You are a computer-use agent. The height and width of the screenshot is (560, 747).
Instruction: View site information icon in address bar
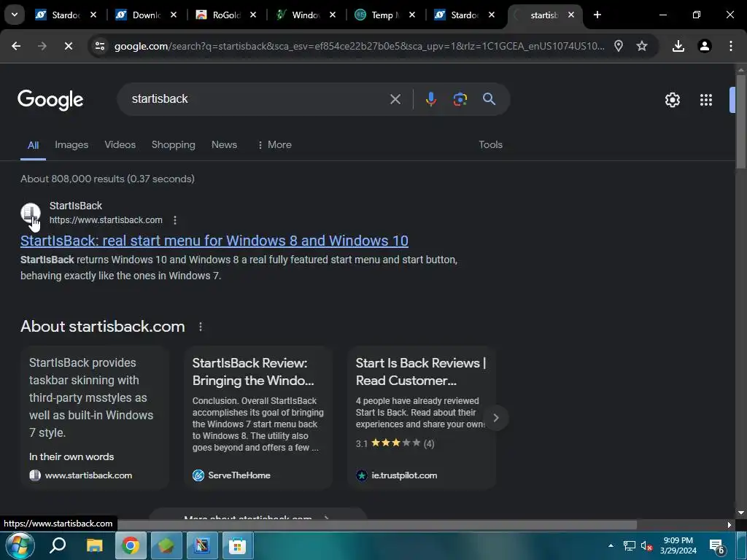point(99,46)
